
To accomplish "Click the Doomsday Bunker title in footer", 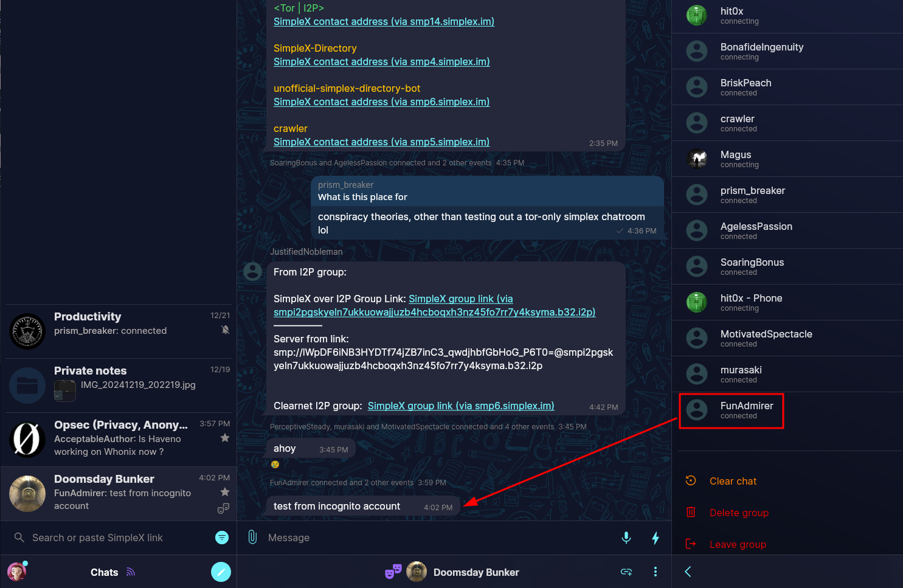I will [476, 572].
